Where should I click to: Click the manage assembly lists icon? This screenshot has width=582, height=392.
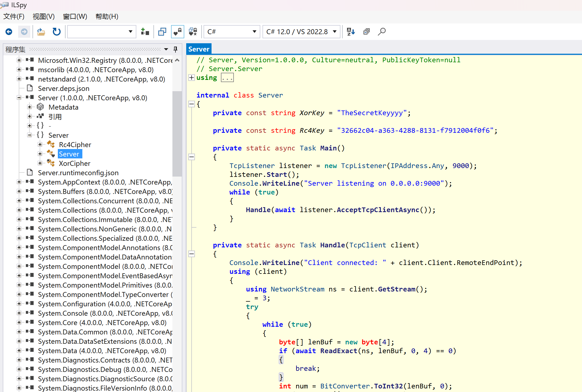coord(145,32)
